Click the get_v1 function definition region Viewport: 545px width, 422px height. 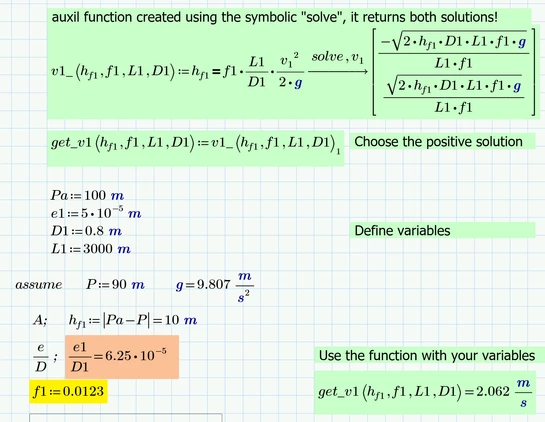coord(196,148)
